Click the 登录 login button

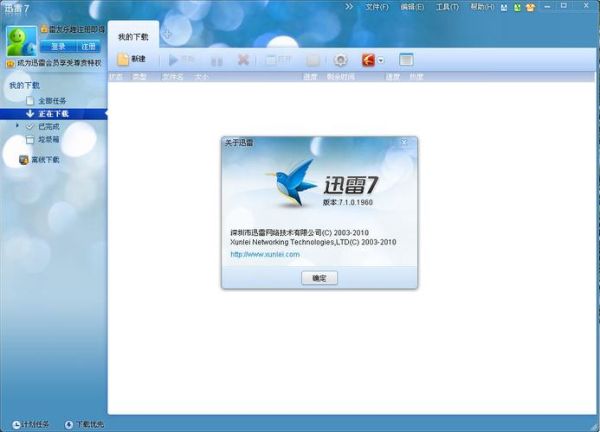(x=57, y=46)
